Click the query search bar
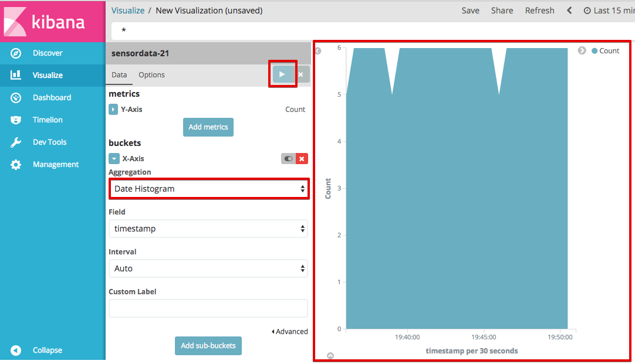Image resolution: width=635 pixels, height=364 pixels. tap(373, 30)
